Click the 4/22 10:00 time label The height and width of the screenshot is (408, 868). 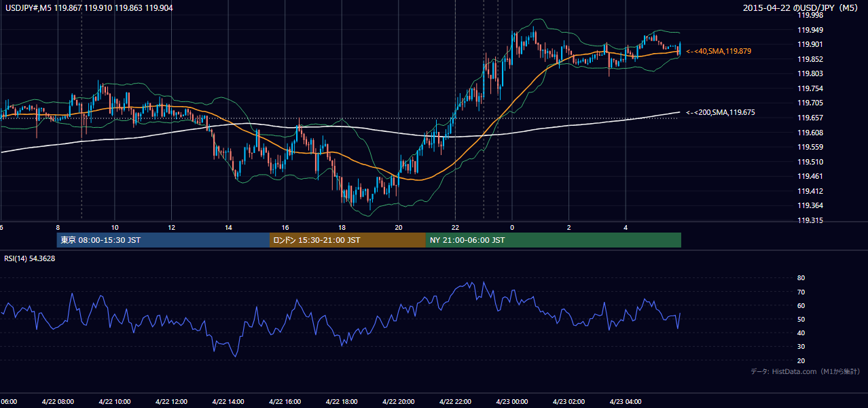[115, 401]
